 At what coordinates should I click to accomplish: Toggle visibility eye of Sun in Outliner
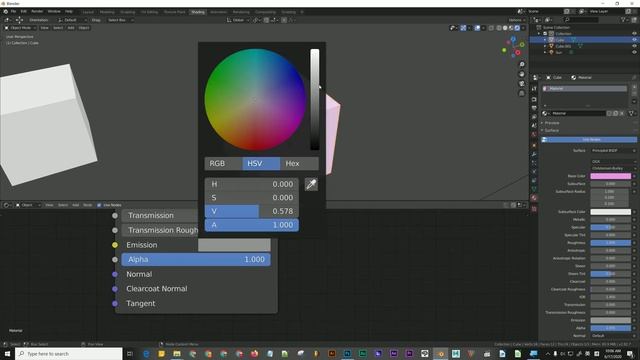[634, 52]
